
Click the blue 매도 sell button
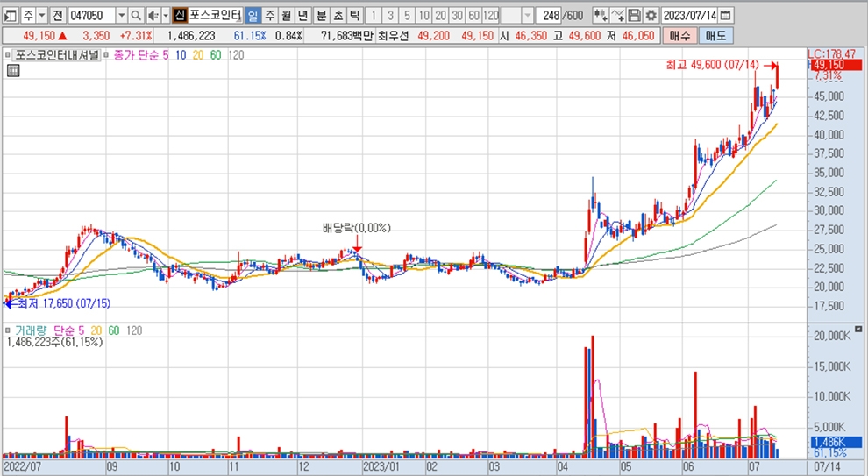[715, 35]
